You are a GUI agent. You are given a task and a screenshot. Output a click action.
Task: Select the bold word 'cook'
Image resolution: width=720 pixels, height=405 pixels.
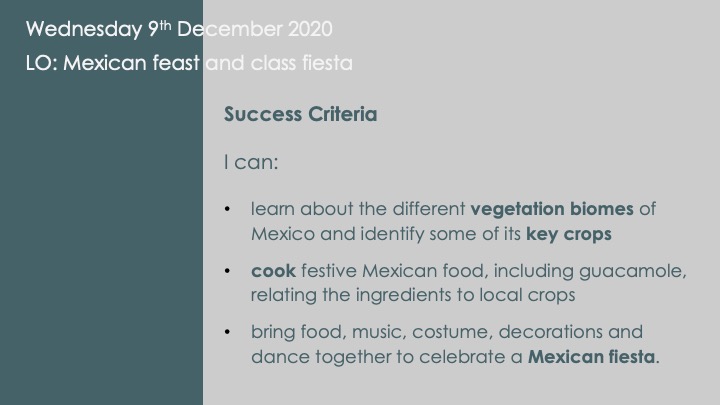pyautogui.click(x=273, y=271)
